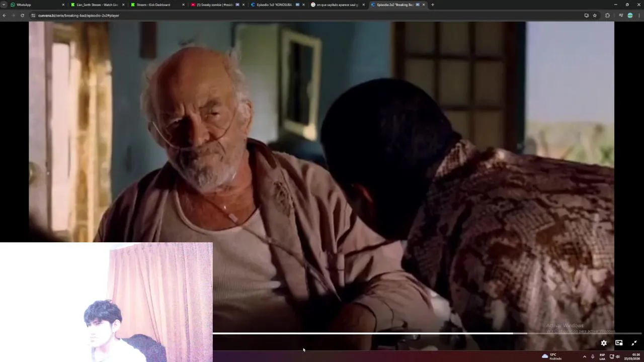Show hidden system tray icons
The width and height of the screenshot is (644, 362).
(584, 356)
